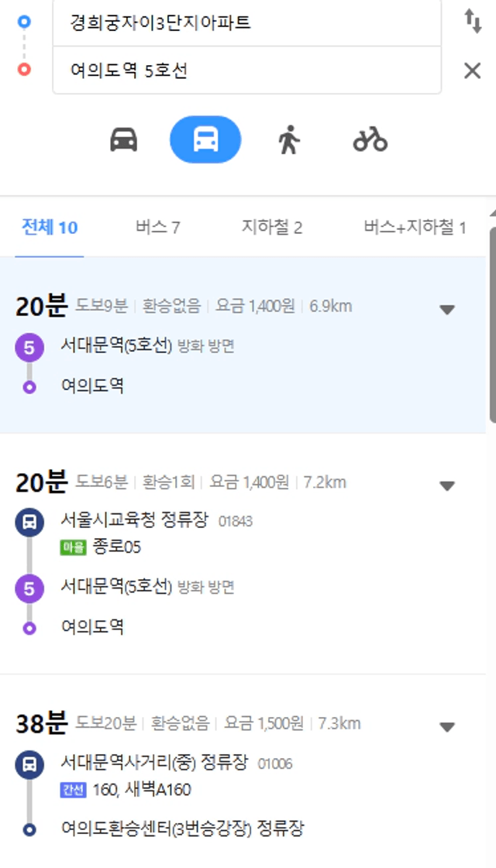Click the bus icon beside 서대문역사거리(중) 정류장
496x868 pixels.
pos(29,765)
